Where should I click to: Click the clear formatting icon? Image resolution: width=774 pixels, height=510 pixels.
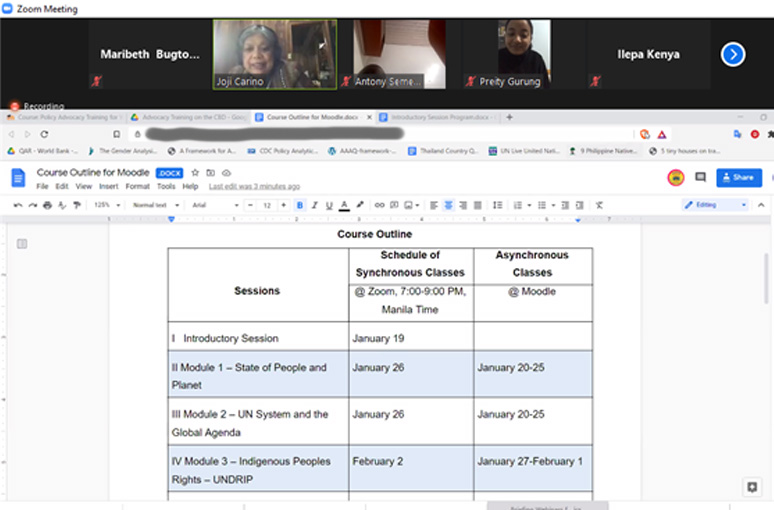pyautogui.click(x=599, y=205)
